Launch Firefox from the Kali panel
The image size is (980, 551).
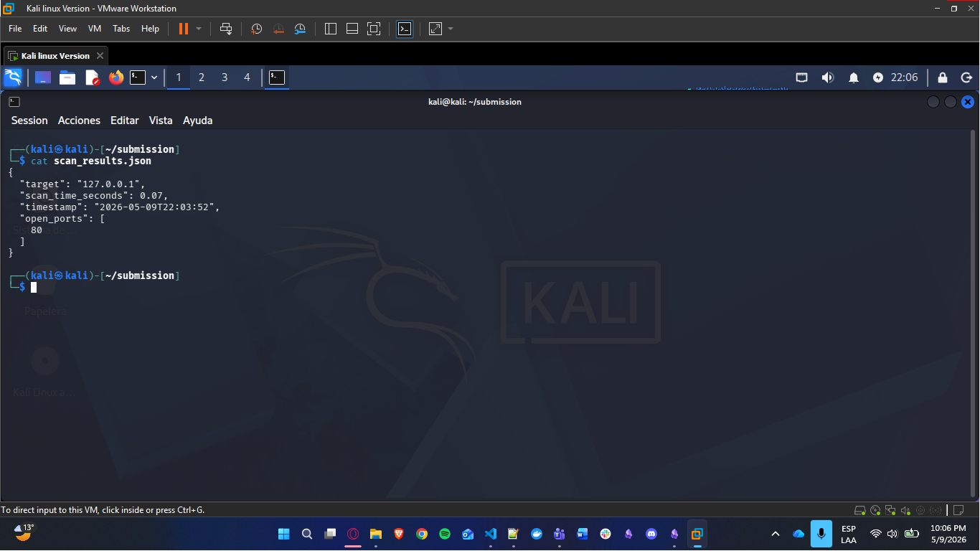point(116,77)
